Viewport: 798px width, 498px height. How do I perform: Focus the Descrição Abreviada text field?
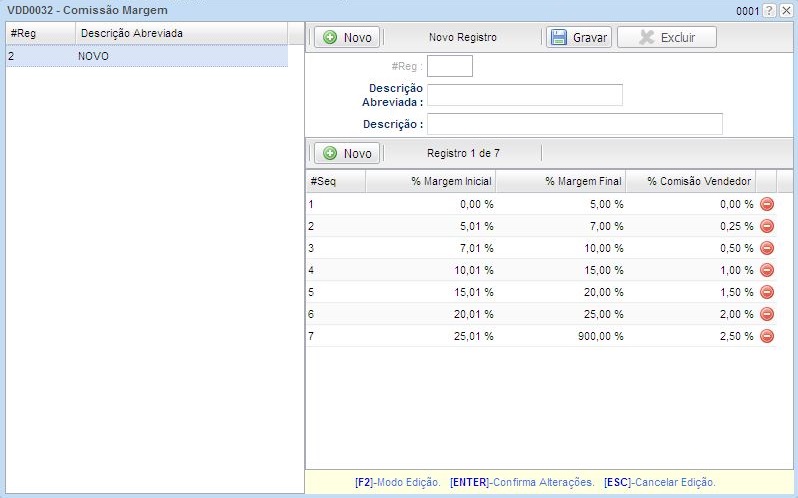524,95
